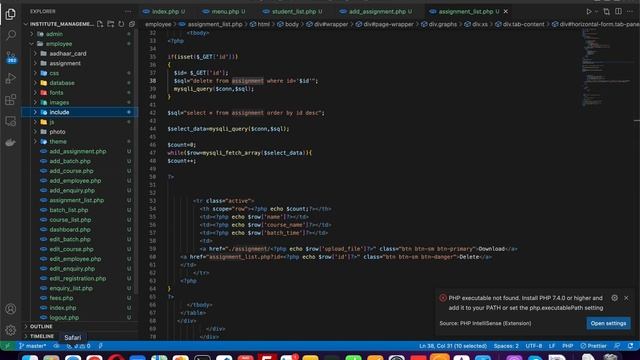Viewport: 640px width, 360px height.
Task: Open the Extensions view
Action: [11, 99]
